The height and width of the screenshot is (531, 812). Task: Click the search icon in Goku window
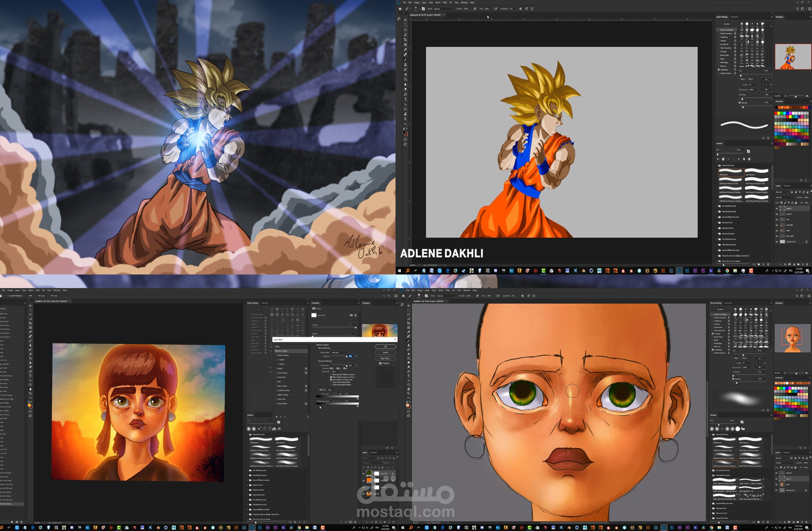click(x=797, y=9)
